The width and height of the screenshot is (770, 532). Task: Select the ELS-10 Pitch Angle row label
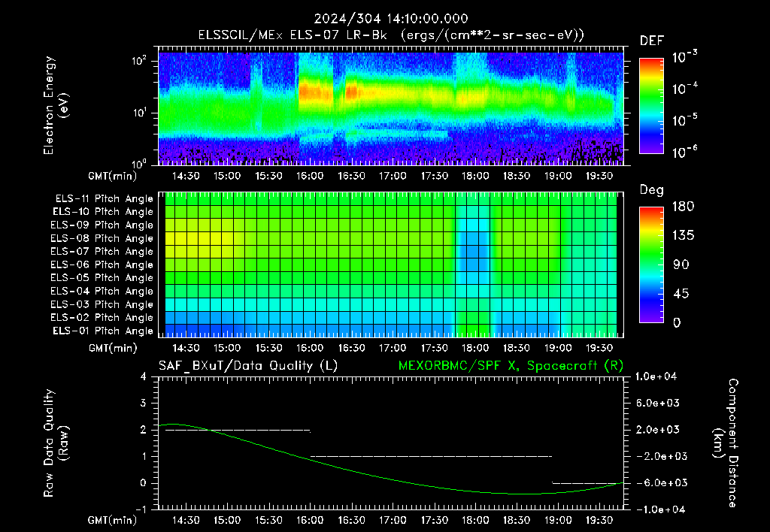103,212
